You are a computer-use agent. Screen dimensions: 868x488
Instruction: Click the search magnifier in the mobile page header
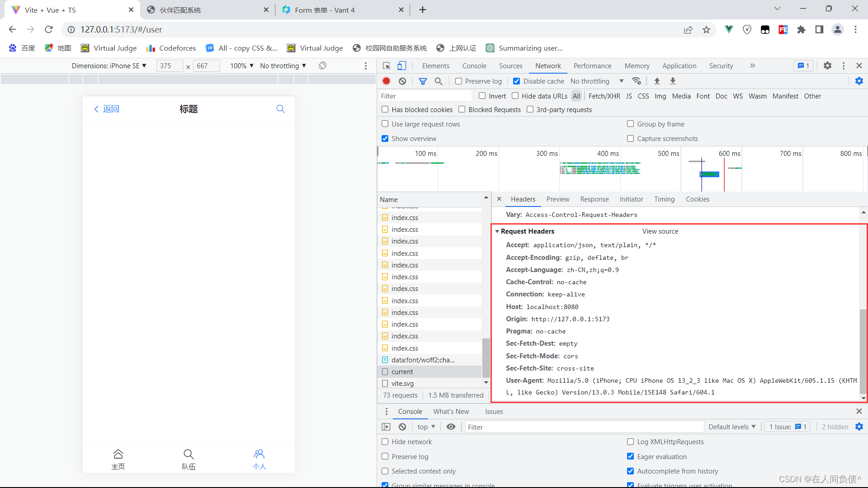pos(280,109)
